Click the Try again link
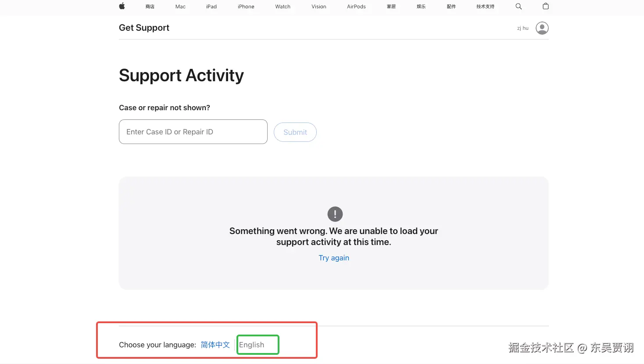Viewport: 644px width, 364px height. [334, 258]
